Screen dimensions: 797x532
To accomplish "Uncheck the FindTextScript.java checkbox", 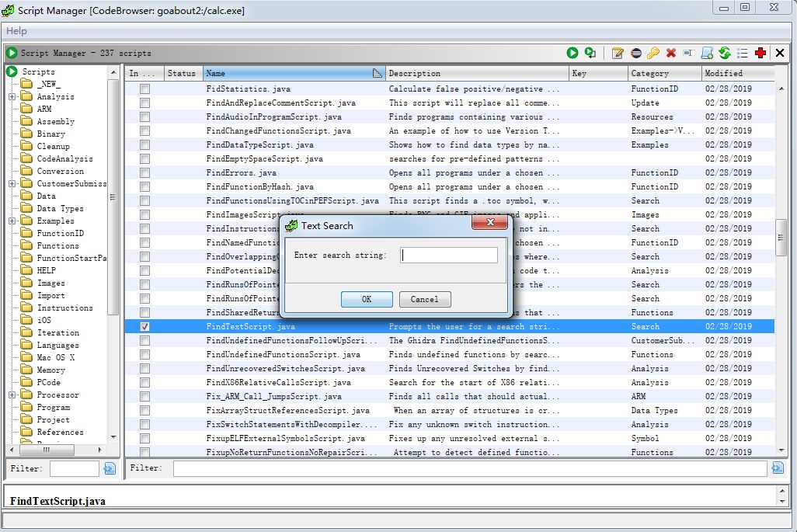I will click(x=144, y=326).
